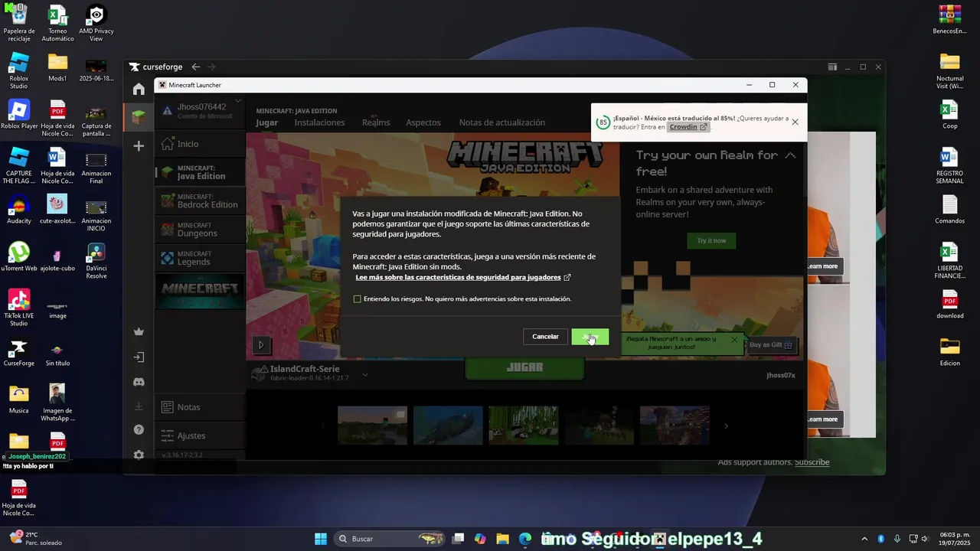Dismiss the Spanish translation notification
980x551 pixels.
795,122
